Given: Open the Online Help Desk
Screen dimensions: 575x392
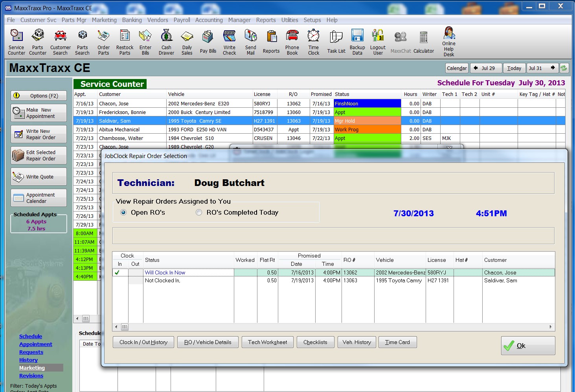Looking at the screenshot, I should [449, 42].
